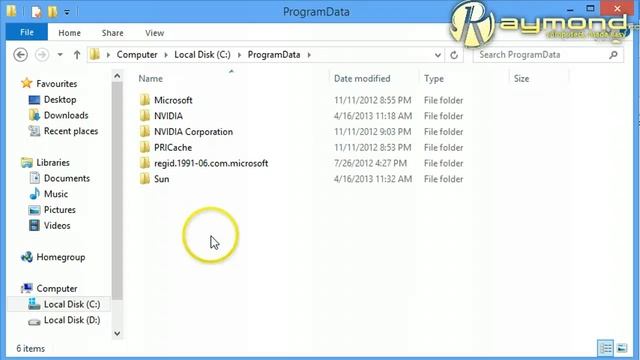Click the search magnifier icon
640x360 pixels.
pos(613,55)
